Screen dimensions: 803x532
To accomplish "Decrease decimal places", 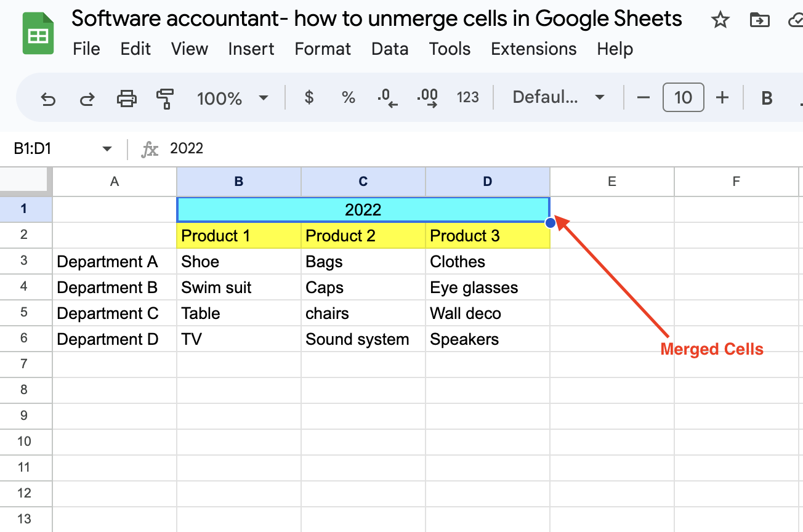I will point(387,98).
